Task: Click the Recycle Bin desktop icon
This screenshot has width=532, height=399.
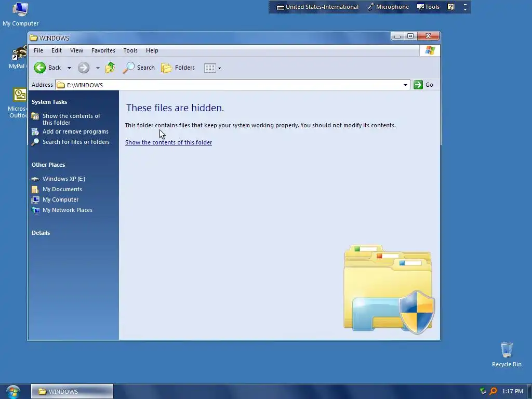Action: (507, 354)
